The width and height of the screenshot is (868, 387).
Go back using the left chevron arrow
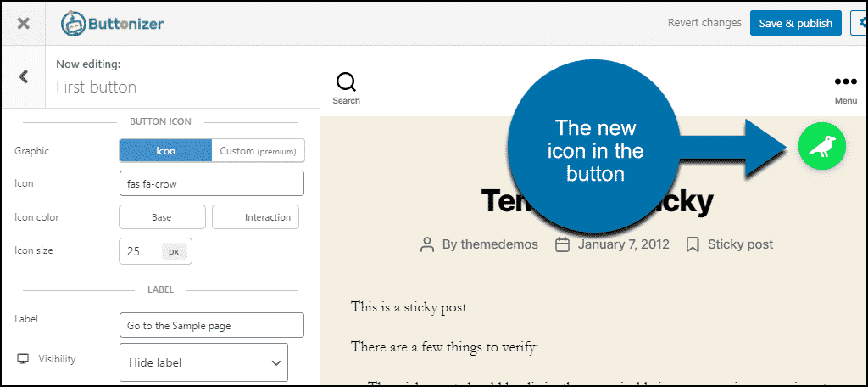pyautogui.click(x=23, y=77)
